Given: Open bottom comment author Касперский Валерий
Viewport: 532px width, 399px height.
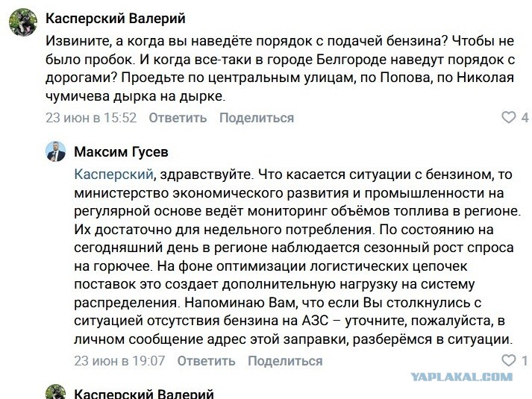Looking at the screenshot, I should click(144, 394).
